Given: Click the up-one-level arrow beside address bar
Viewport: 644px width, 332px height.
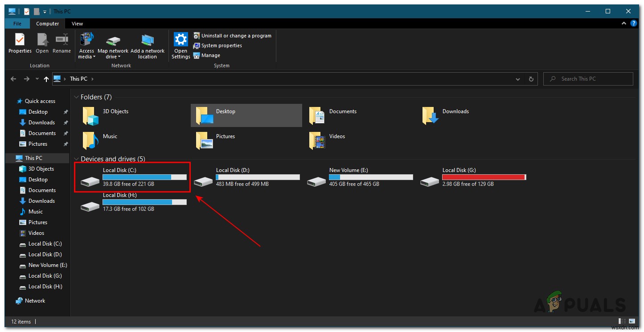Looking at the screenshot, I should point(46,78).
